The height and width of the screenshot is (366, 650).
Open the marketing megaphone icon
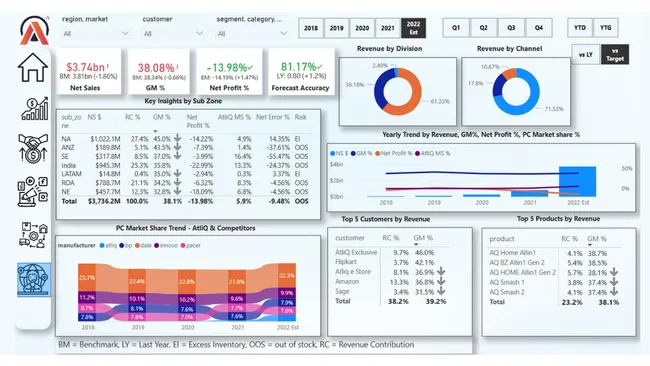pyautogui.click(x=33, y=191)
